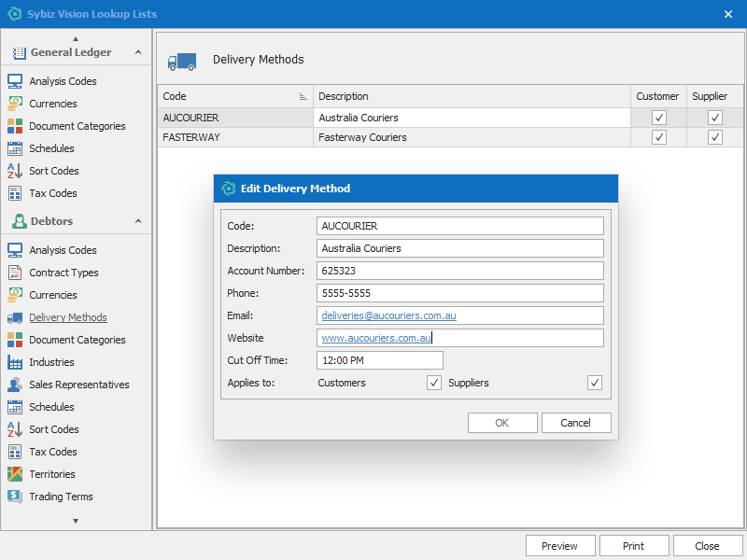Click the Territories icon in sidebar
Viewport: 747px width, 560px height.
[15, 474]
